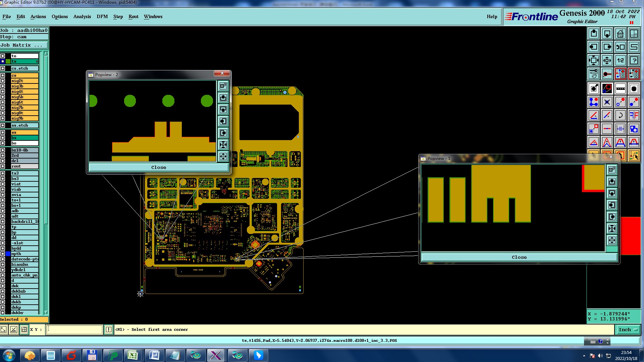The height and width of the screenshot is (362, 644).
Task: Toggle the checkbox for layer sig2t
Action: [x=3, y=81]
